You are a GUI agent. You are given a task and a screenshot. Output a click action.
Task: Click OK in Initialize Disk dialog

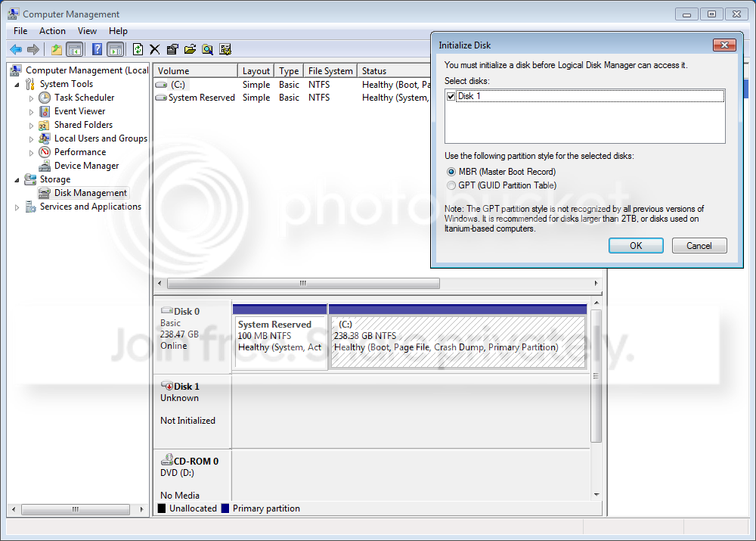[636, 246]
